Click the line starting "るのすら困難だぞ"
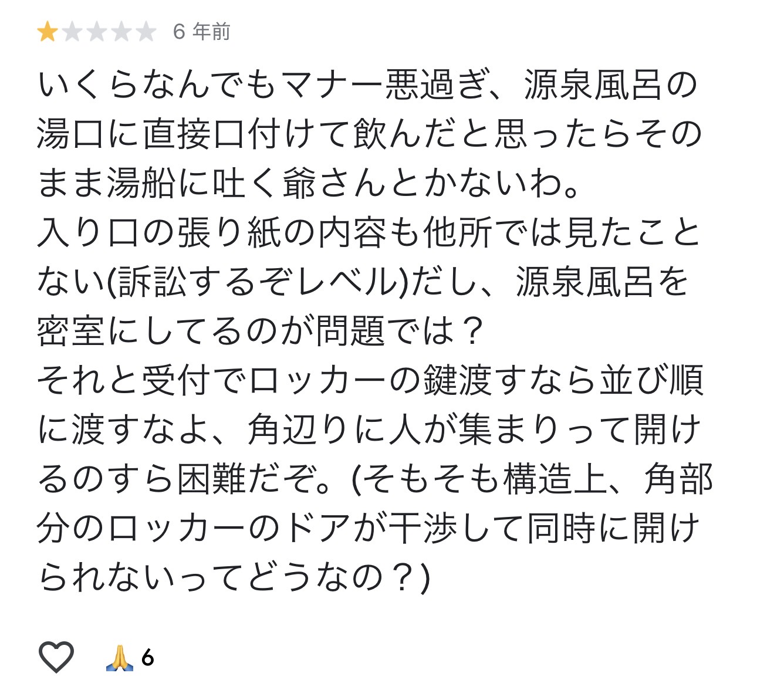Viewport: 757px width, 700px height. (x=375, y=479)
